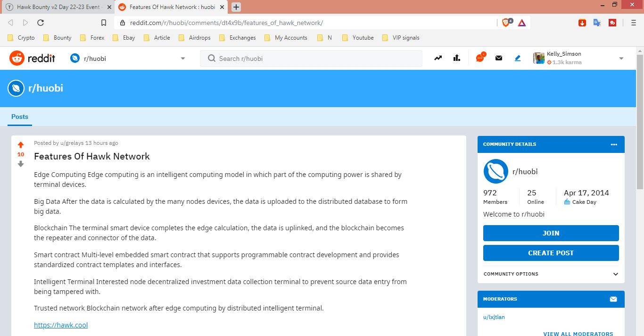Open the browser hamburger menu
644x336 pixels.
[633, 23]
